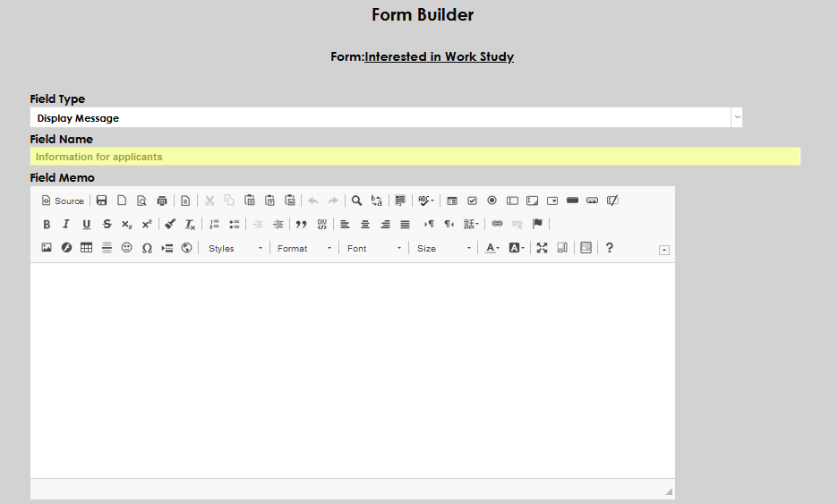Screen dimensions: 838x504
Task: Insert a horizontal line
Action: coord(107,248)
